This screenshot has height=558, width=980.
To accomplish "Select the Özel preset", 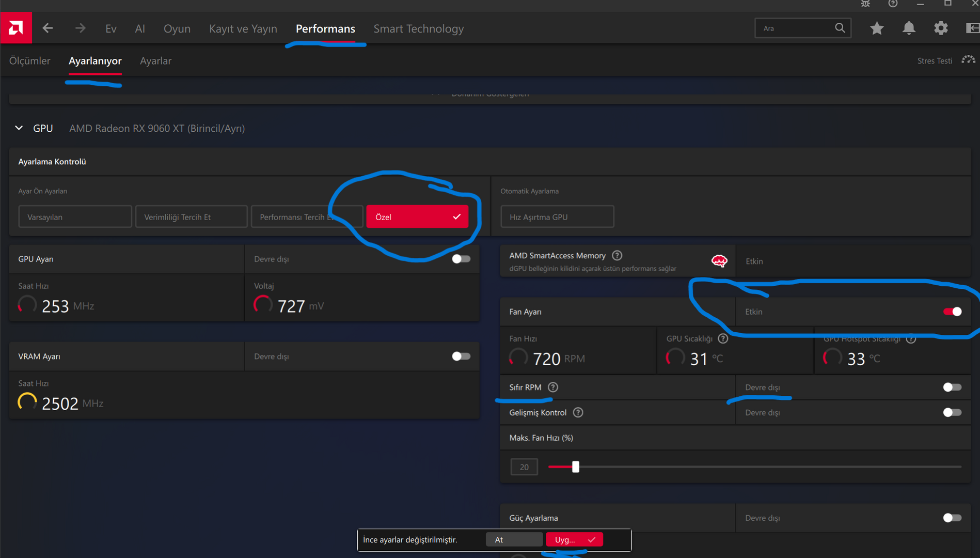I will coord(417,216).
